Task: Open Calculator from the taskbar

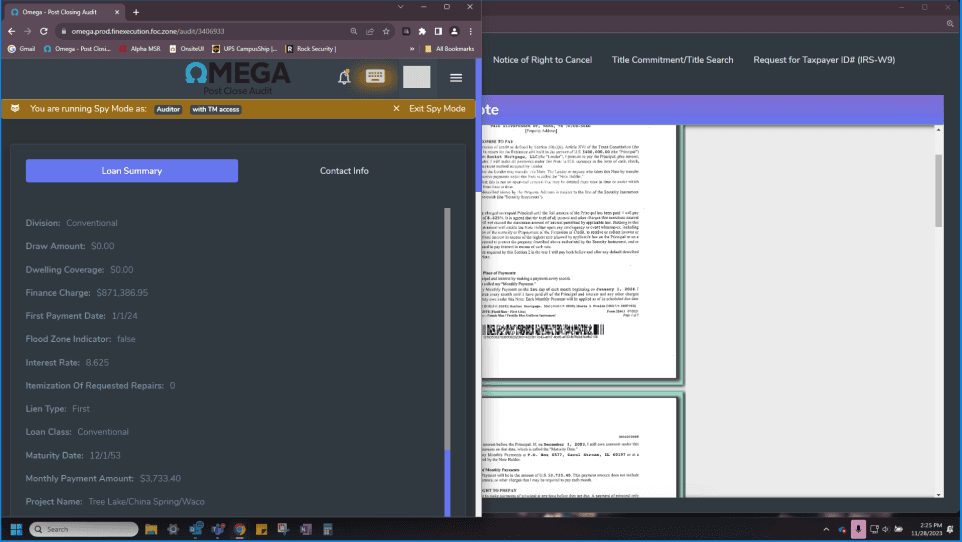Action: (x=328, y=529)
